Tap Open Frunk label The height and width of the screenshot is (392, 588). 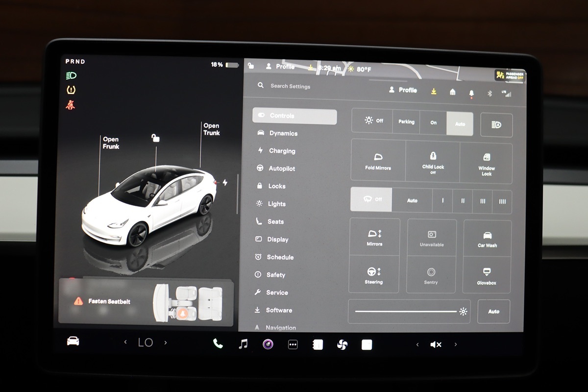pyautogui.click(x=111, y=143)
